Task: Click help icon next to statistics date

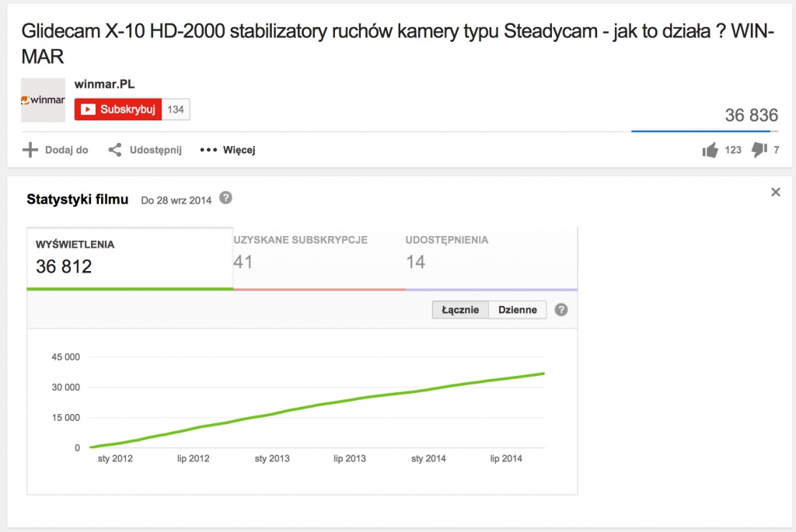Action: [225, 198]
